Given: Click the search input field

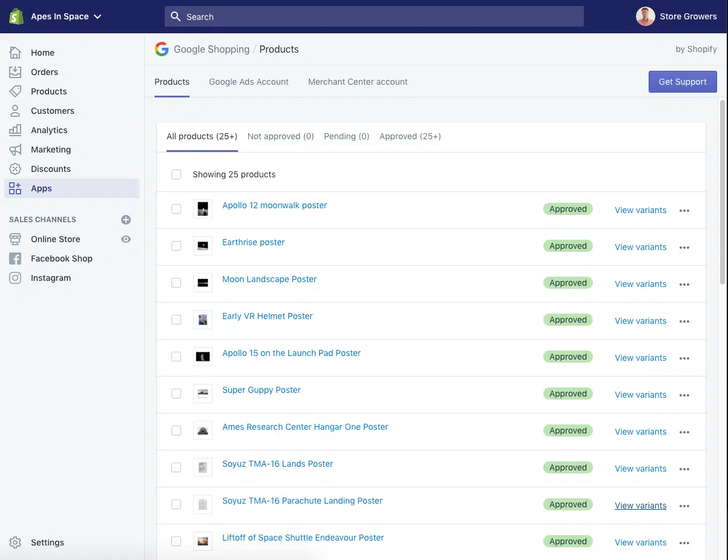Looking at the screenshot, I should 374,17.
